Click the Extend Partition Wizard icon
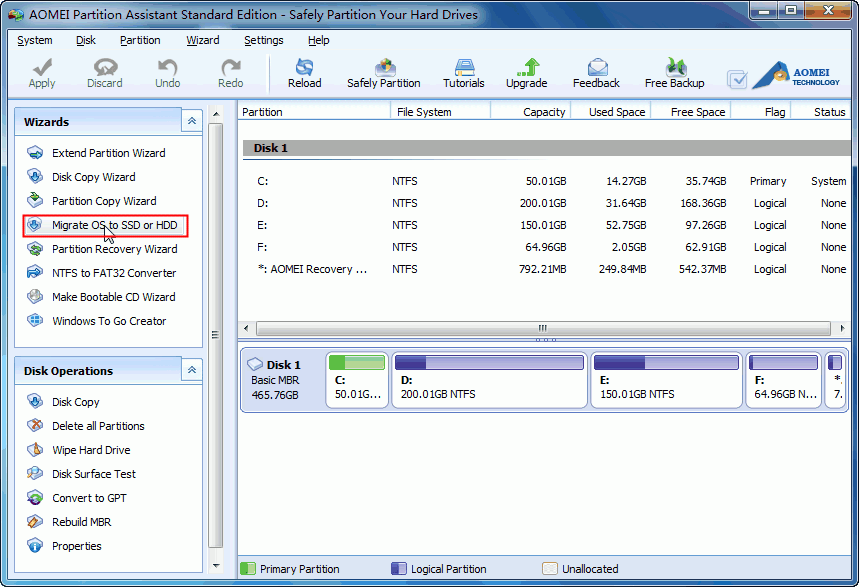Image resolution: width=859 pixels, height=587 pixels. tap(35, 152)
